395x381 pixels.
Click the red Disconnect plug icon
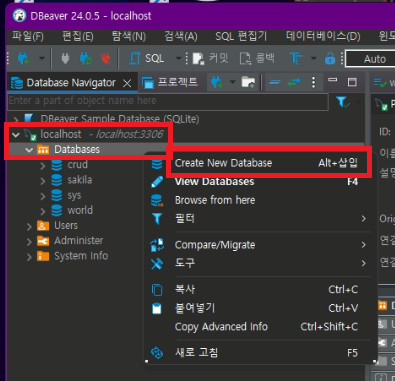pyautogui.click(x=105, y=58)
